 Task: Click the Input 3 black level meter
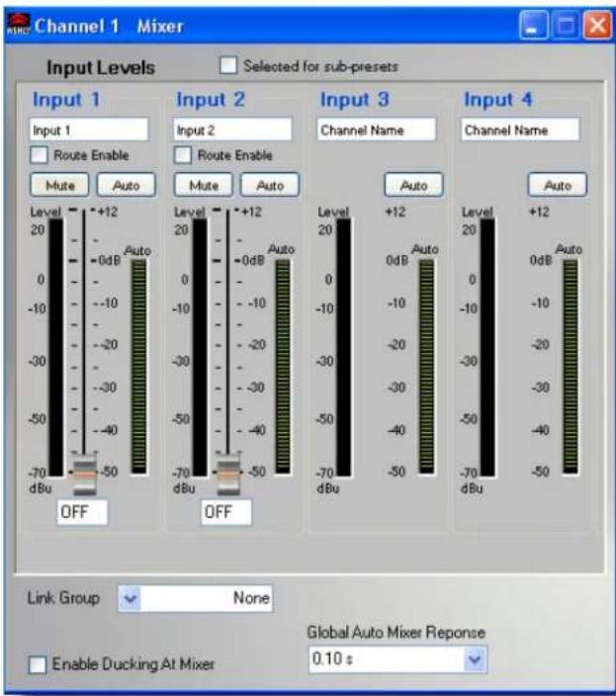[343, 348]
